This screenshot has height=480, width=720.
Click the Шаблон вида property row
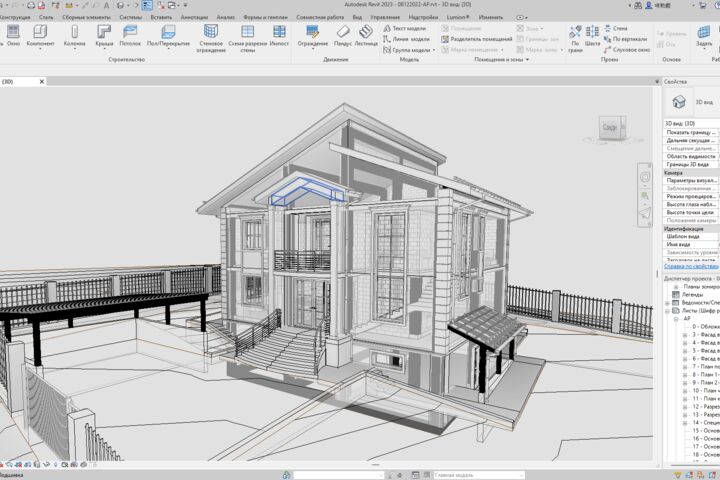(x=692, y=237)
